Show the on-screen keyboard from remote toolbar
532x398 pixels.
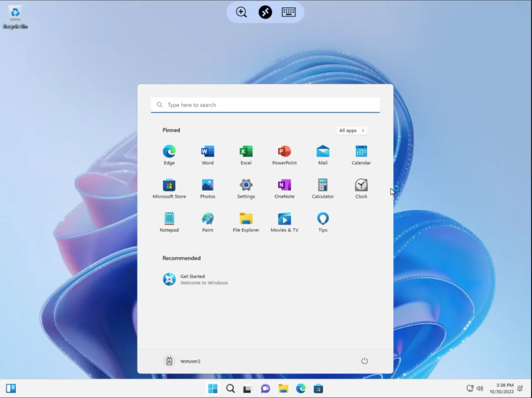[x=289, y=12]
